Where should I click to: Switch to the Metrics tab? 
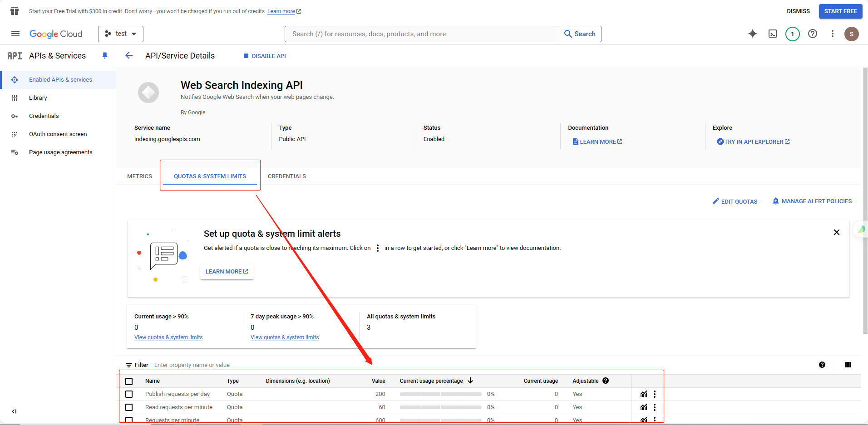click(x=139, y=176)
